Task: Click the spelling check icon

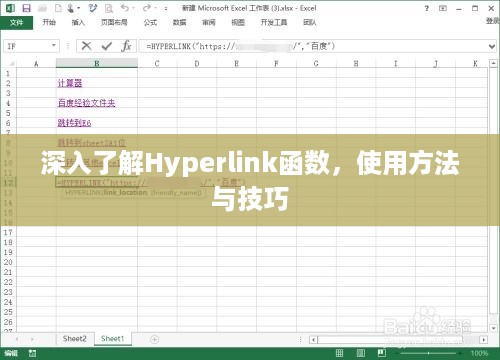Action: (92, 8)
